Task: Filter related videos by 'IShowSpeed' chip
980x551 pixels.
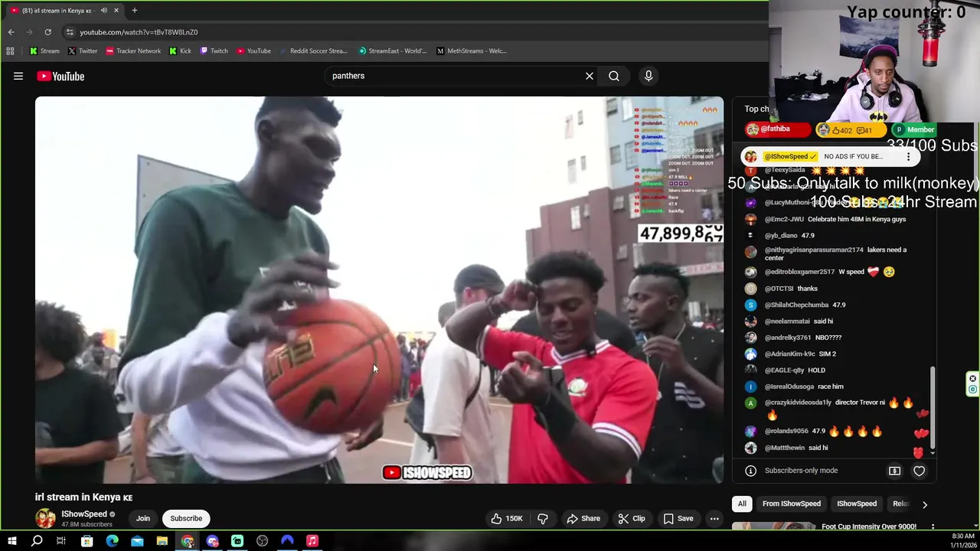Action: (857, 504)
